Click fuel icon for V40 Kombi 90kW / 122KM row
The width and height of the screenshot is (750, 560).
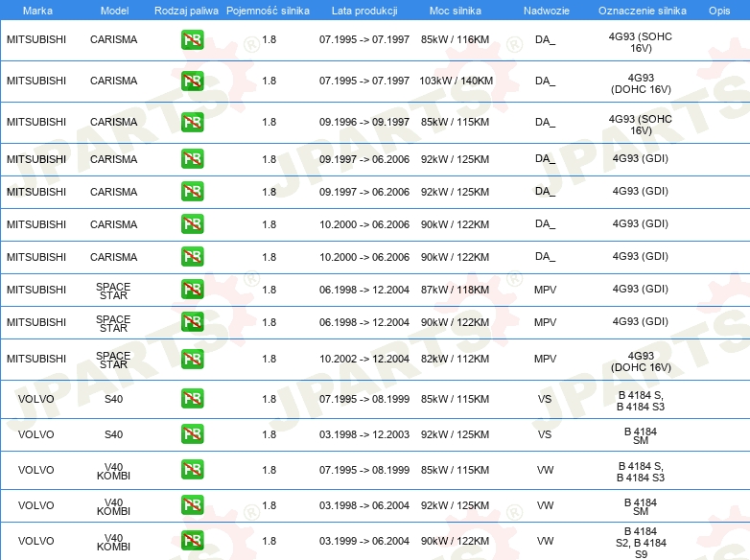[x=192, y=541]
